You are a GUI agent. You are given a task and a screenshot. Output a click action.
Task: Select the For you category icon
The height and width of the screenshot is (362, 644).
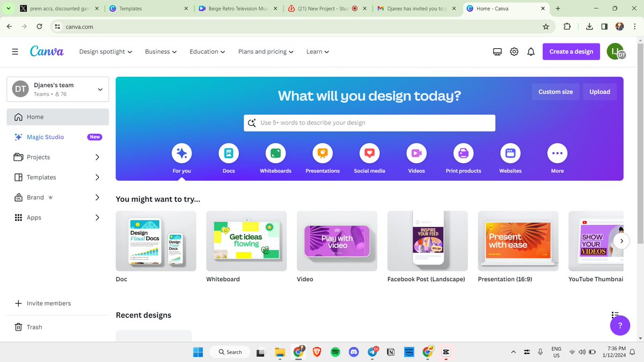[182, 153]
